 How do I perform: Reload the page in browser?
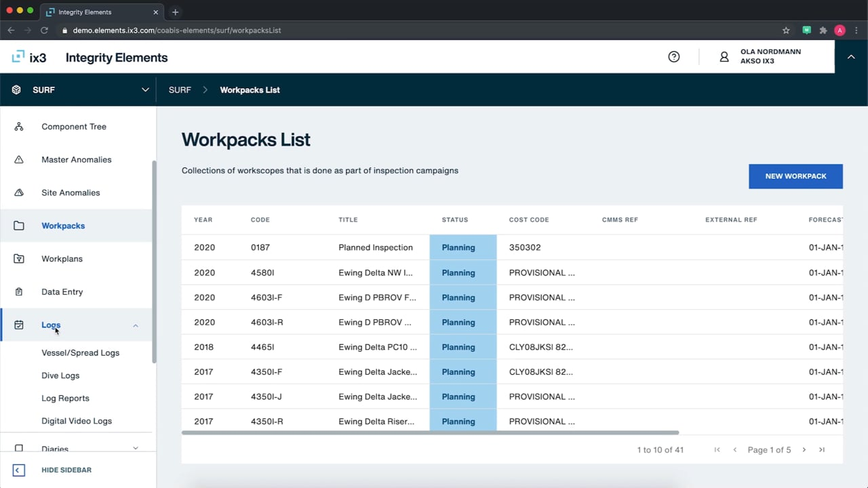click(45, 30)
